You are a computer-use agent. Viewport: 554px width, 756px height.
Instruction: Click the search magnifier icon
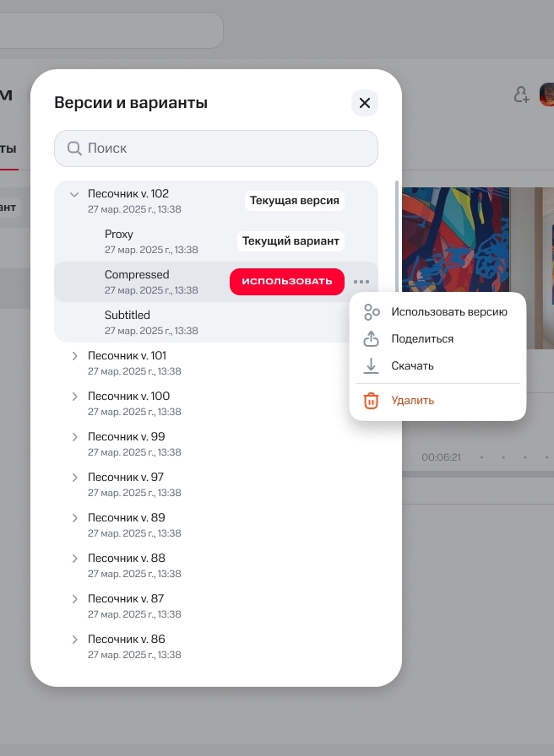pos(74,148)
